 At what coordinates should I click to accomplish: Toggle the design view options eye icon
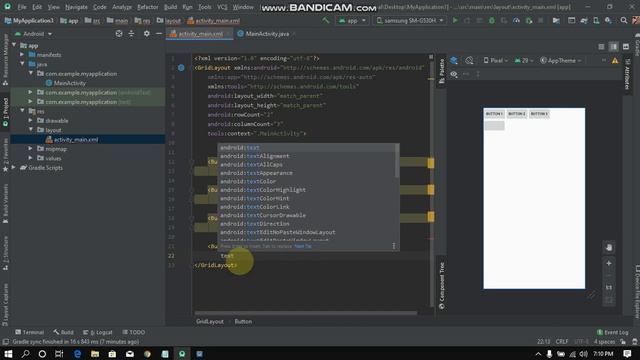click(x=454, y=74)
